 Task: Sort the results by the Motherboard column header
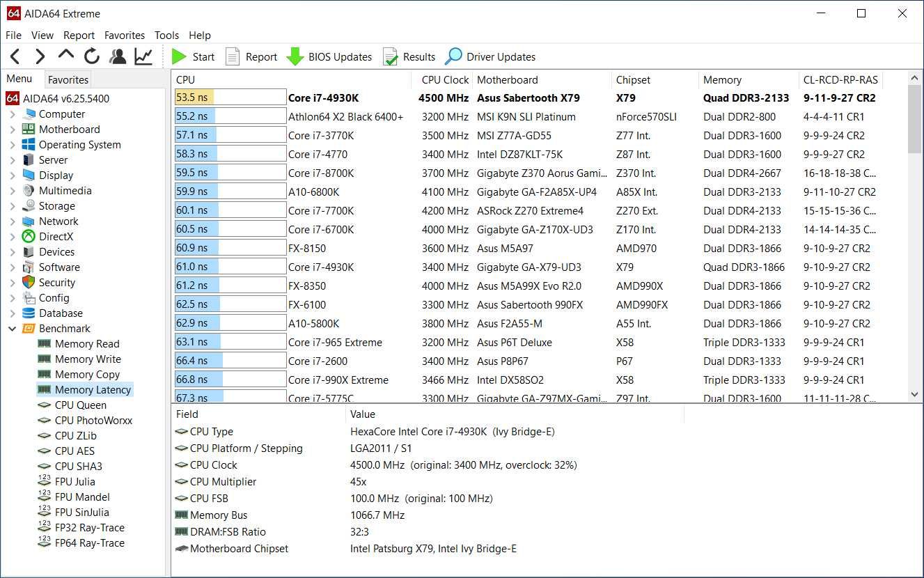click(x=542, y=80)
